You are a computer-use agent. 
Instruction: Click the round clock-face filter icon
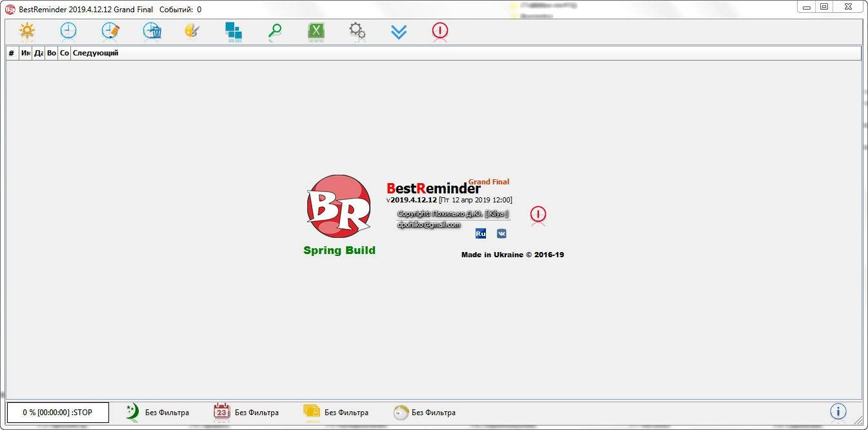pos(401,412)
